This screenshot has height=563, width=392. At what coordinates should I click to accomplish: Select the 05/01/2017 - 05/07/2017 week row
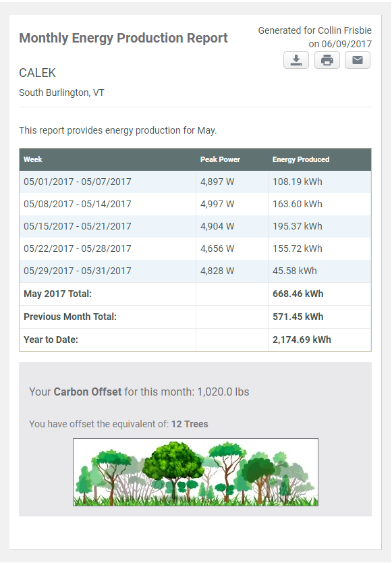195,182
